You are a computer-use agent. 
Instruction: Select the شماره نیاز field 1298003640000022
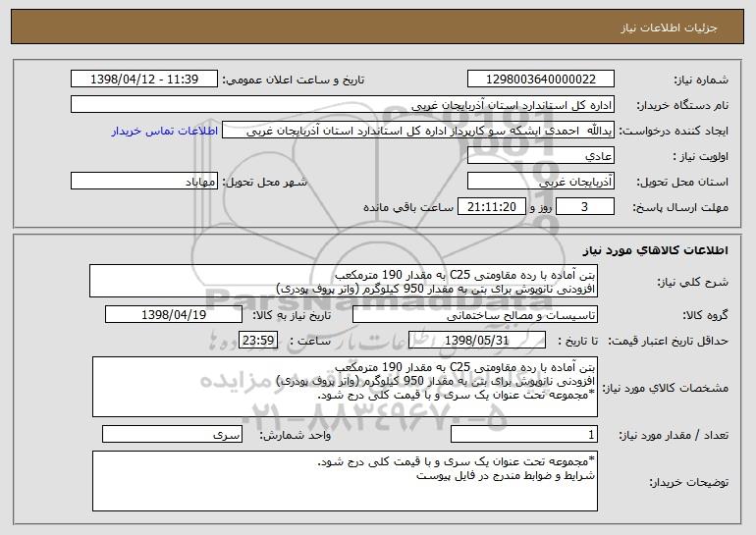(x=540, y=80)
